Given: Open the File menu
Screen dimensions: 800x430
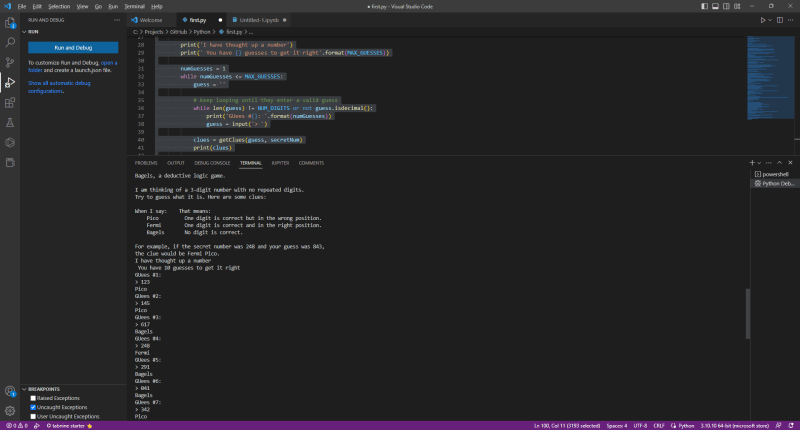Looking at the screenshot, I should point(22,7).
